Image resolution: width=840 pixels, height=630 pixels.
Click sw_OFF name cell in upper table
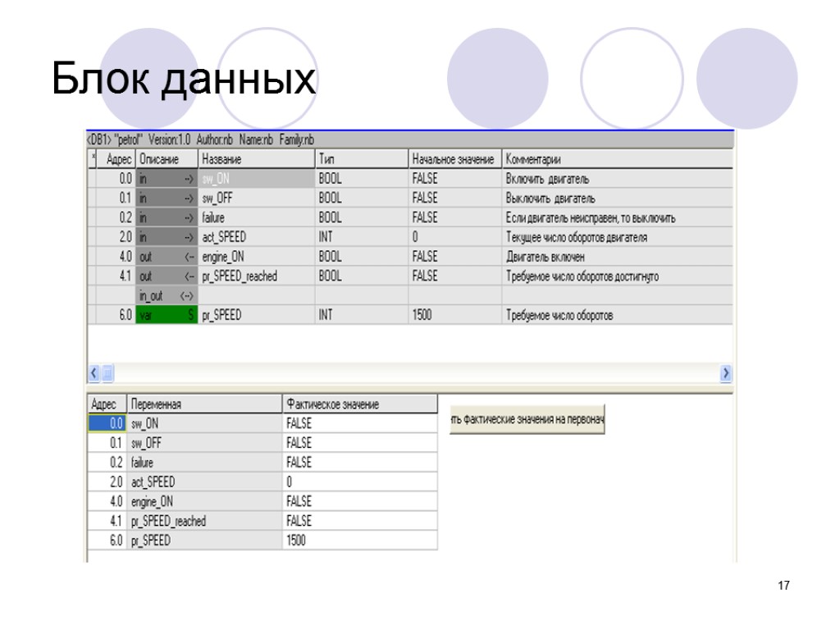coord(257,199)
